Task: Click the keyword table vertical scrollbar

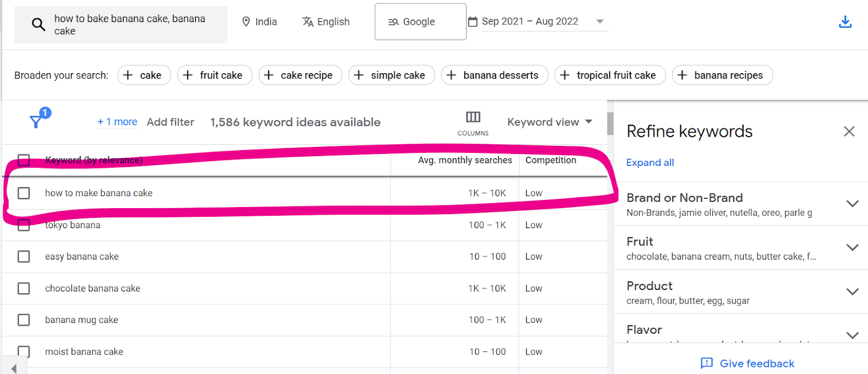Action: [x=610, y=124]
